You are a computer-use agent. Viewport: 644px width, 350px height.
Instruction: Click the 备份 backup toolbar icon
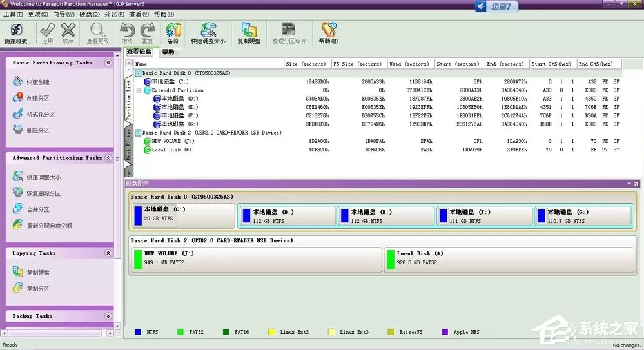pos(173,34)
